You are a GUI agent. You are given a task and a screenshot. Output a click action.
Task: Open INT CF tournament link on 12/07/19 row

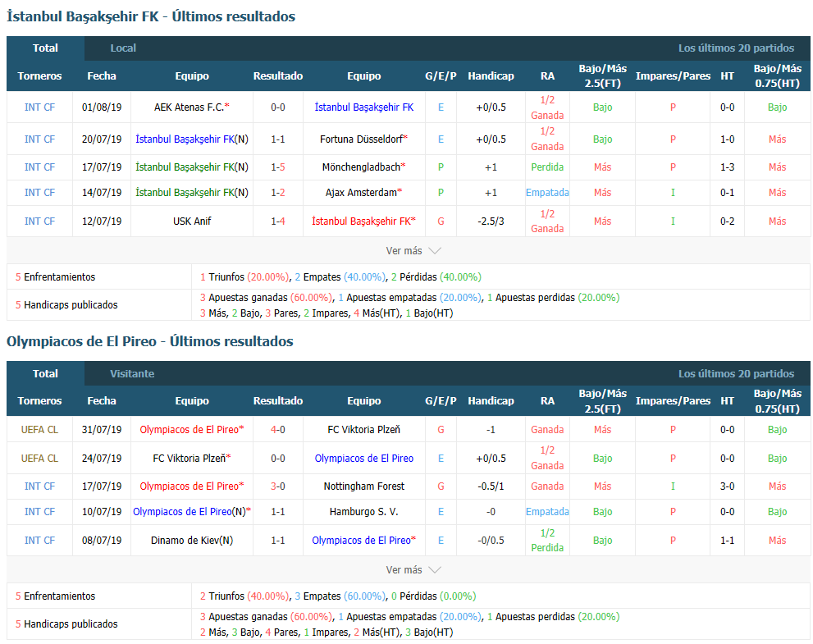(x=39, y=221)
